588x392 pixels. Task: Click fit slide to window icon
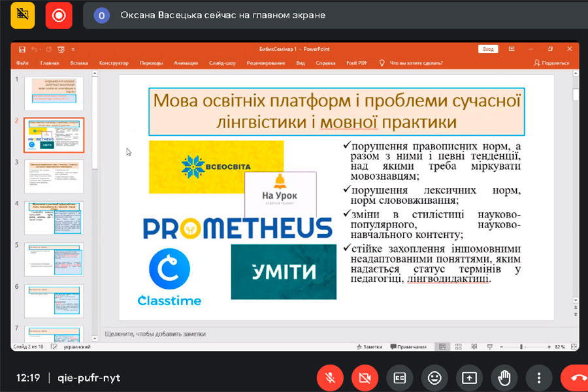(574, 347)
